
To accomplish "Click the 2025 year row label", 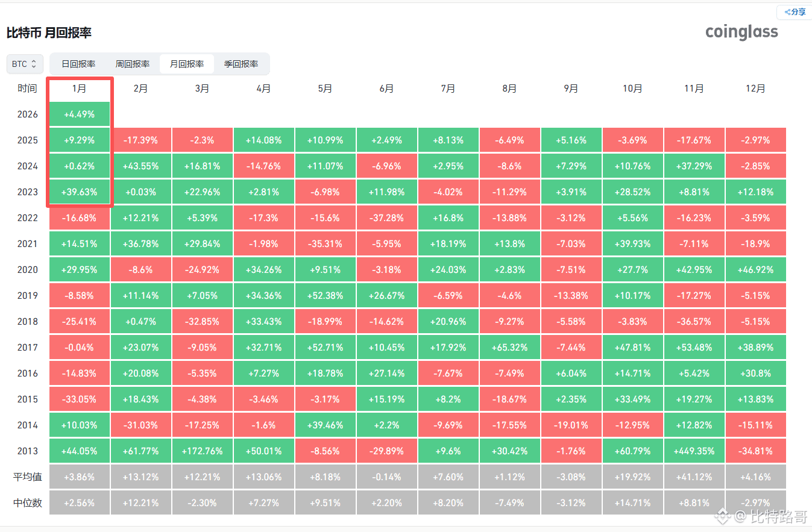I will [27, 140].
